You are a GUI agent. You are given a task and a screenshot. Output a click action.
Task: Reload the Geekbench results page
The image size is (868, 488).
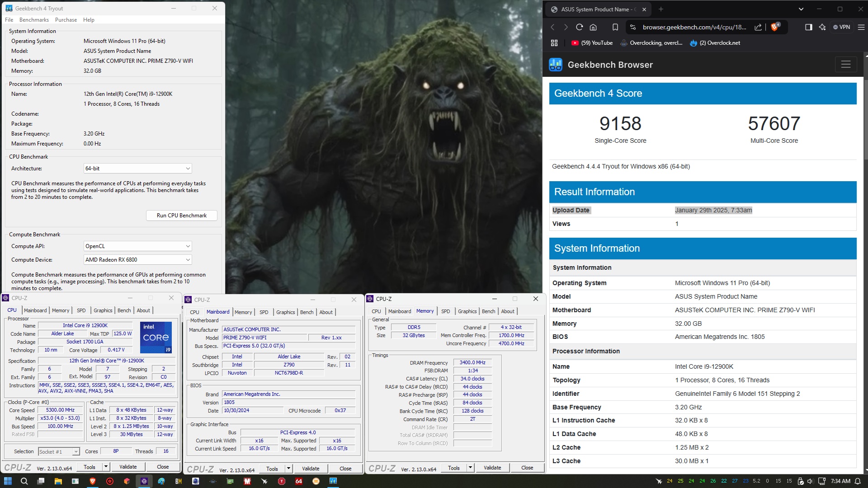tap(579, 27)
